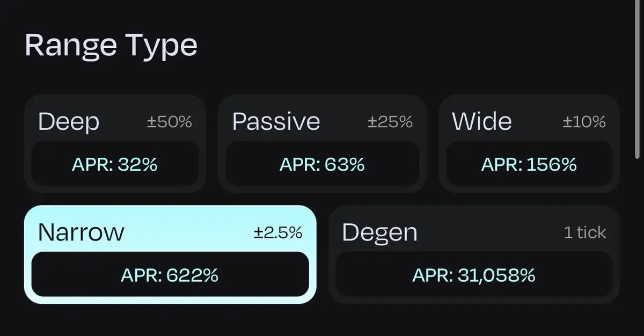The image size is (644, 336).
Task: Click the Degen label text
Action: click(x=379, y=232)
